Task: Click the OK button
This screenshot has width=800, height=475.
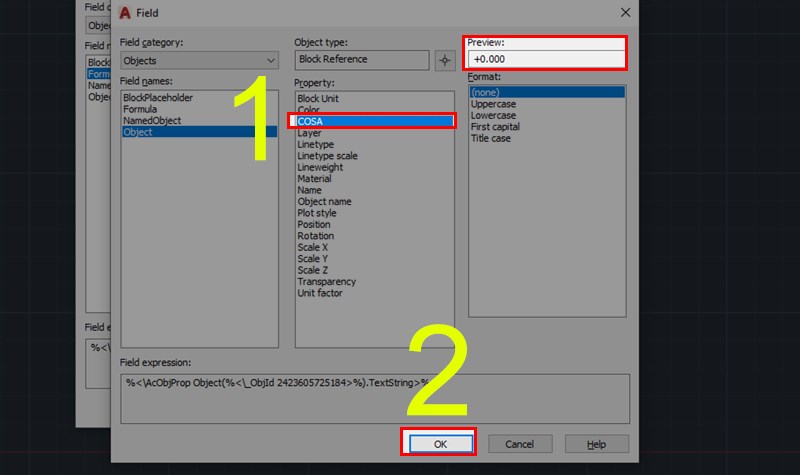Action: point(440,444)
